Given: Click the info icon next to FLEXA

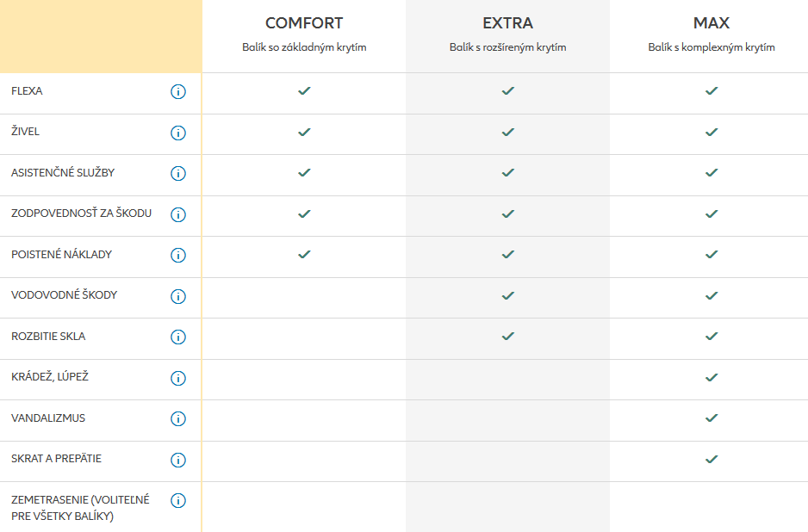Looking at the screenshot, I should tap(178, 91).
